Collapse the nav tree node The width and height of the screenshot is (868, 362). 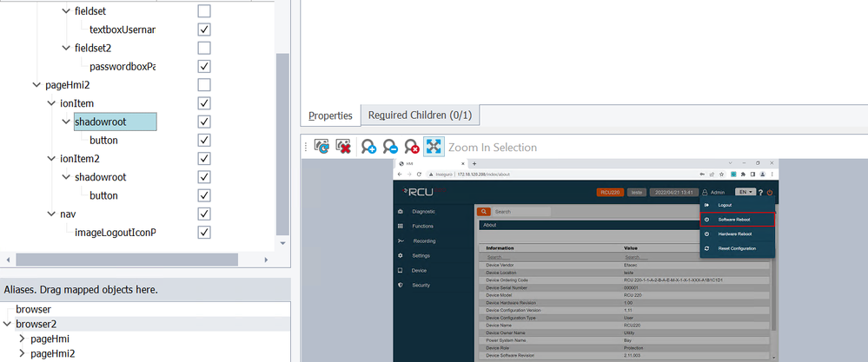[x=51, y=214]
